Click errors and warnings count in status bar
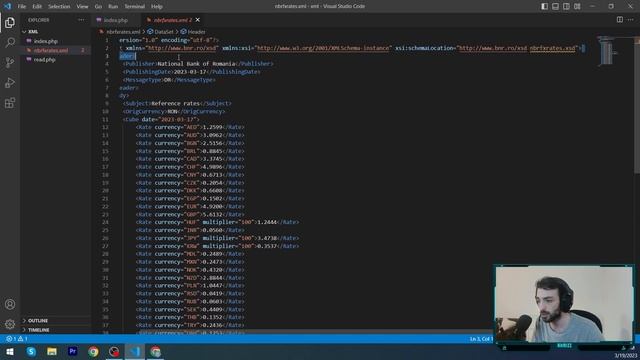Viewport: 640px width, 360px height. 16,339
